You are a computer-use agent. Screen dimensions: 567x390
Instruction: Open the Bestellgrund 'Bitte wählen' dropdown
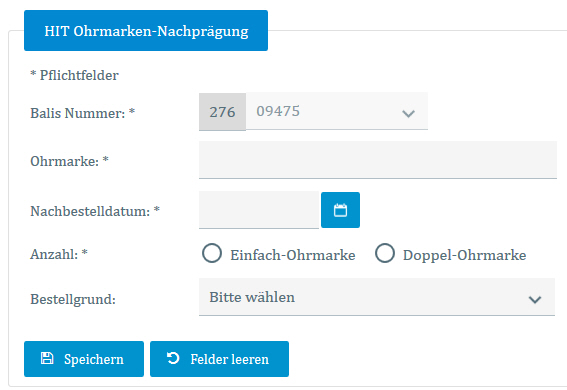click(x=377, y=297)
